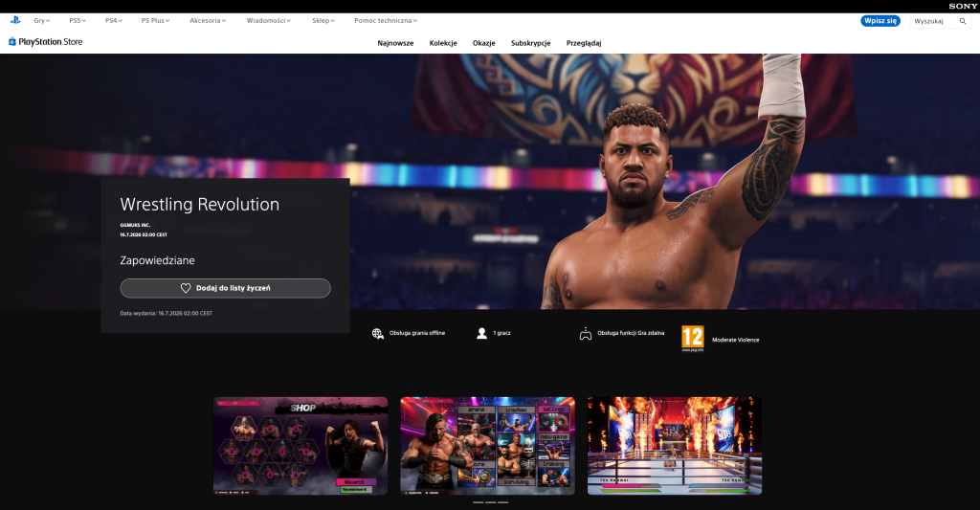Click the Sony logo in top bar
Screen dimensions: 980x510
pyautogui.click(x=963, y=7)
